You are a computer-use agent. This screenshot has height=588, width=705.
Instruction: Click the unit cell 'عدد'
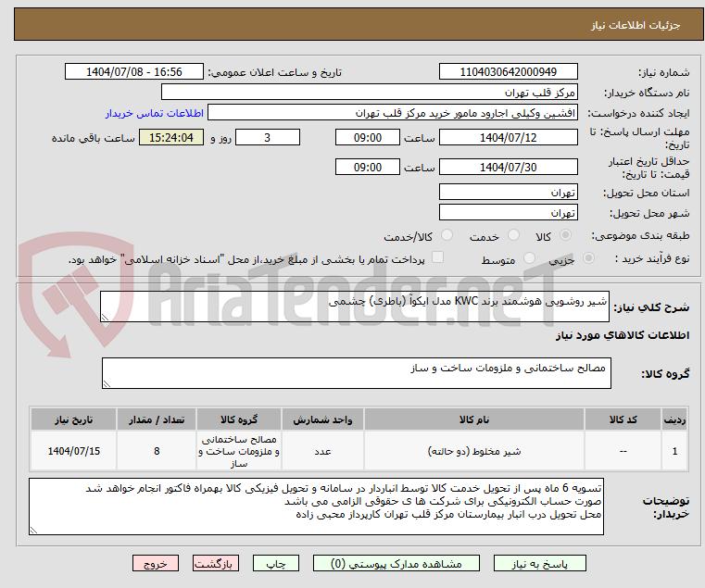tap(322, 451)
